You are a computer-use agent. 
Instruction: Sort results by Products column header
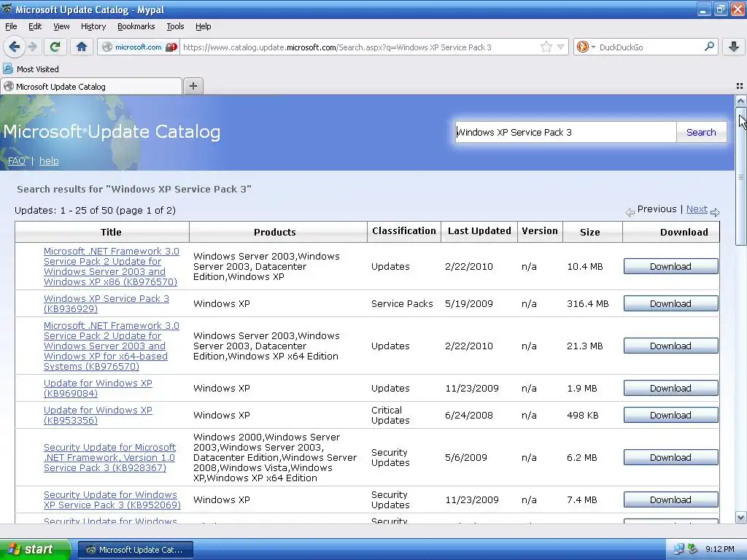click(275, 232)
